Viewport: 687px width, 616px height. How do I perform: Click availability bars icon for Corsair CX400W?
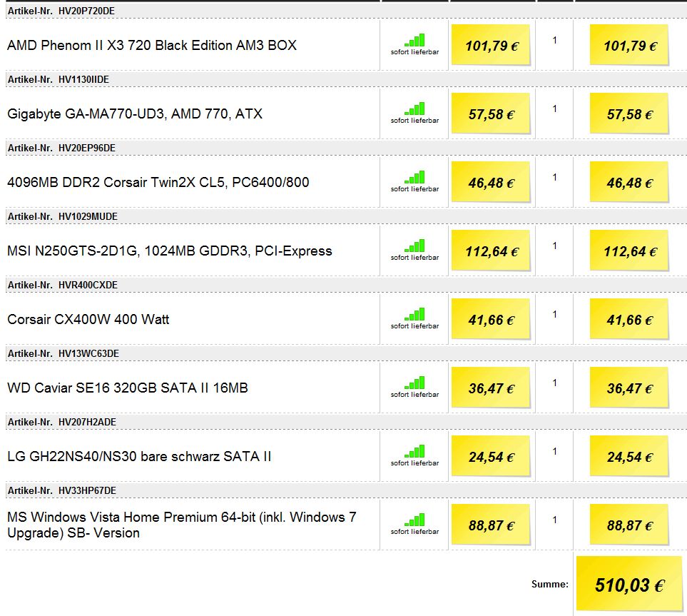pos(414,314)
